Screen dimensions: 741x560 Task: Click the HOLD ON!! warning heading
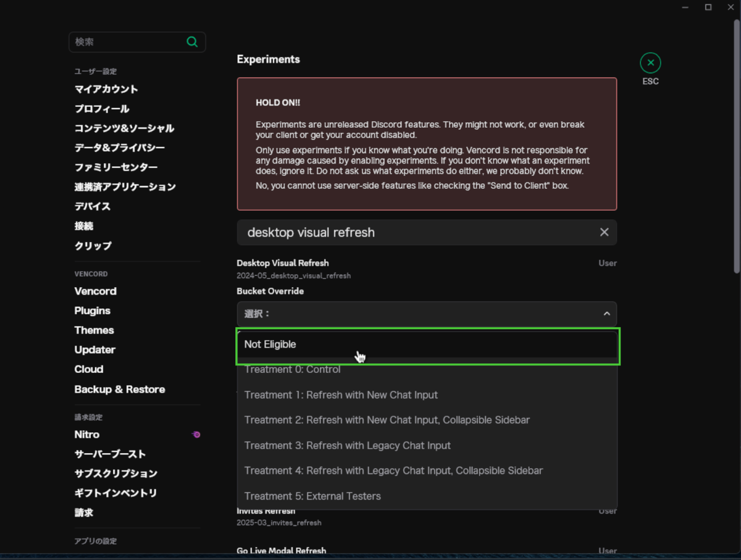[x=278, y=102]
